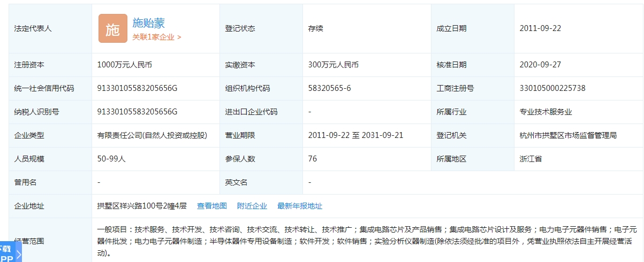The width and height of the screenshot is (644, 262).
Task: Click the arrow on the 下载APP widget
Action: point(19,253)
